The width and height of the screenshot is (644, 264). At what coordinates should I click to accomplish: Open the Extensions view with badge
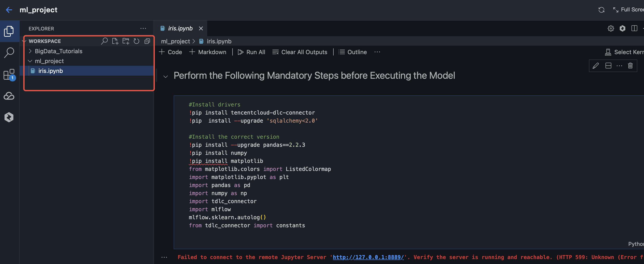[9, 74]
